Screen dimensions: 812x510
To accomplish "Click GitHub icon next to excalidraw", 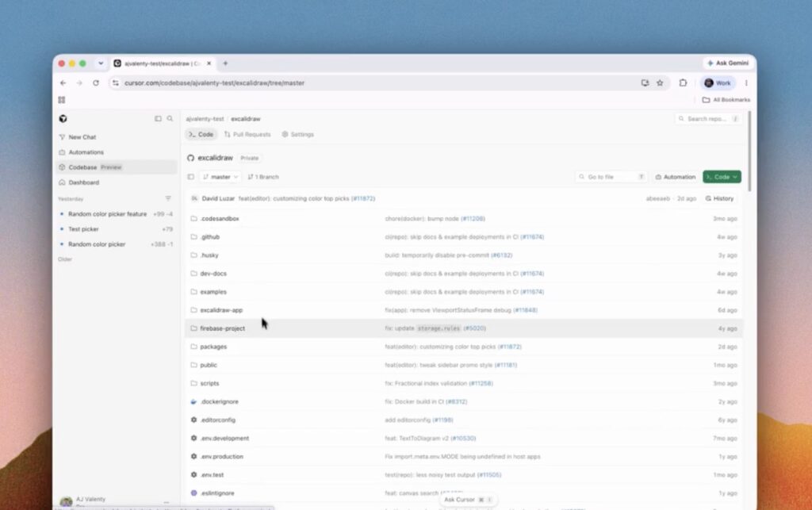I will (190, 158).
